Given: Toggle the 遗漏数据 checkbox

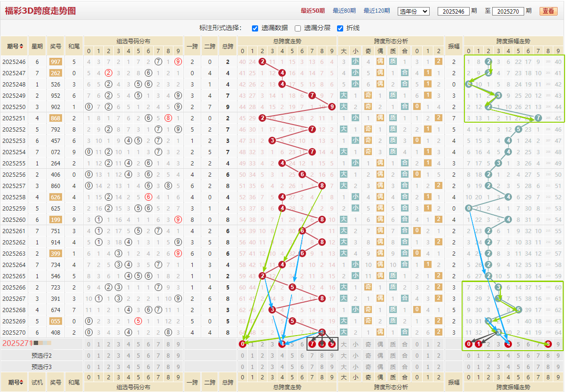Looking at the screenshot, I should (255, 28).
